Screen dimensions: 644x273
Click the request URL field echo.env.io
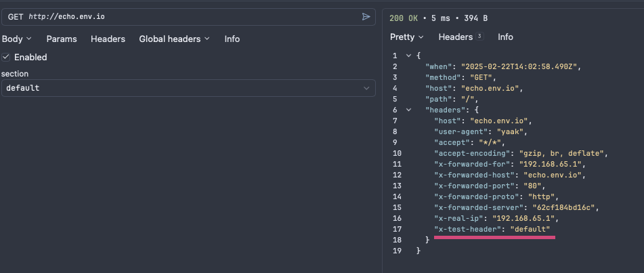66,16
